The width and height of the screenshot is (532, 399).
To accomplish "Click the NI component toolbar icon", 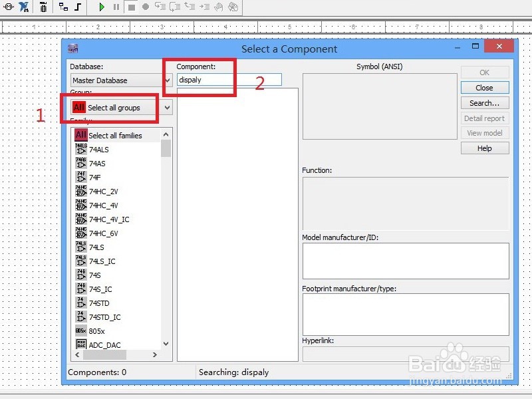I will [x=24, y=7].
